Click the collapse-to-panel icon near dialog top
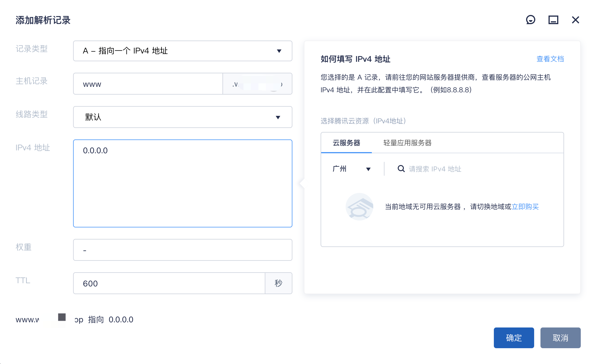 tap(553, 20)
